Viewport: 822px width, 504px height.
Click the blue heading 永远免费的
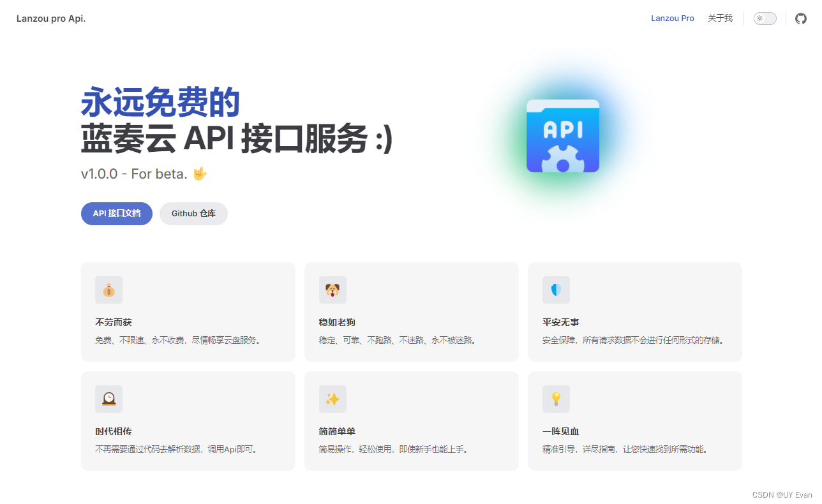coord(160,102)
